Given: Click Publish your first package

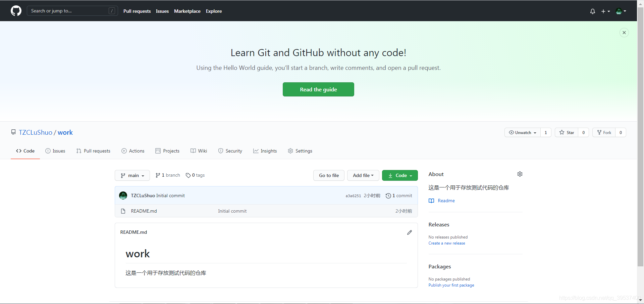Looking at the screenshot, I should 451,285.
